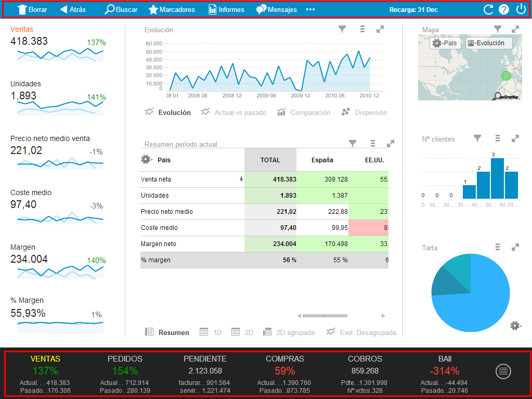Image resolution: width=532 pixels, height=399 pixels.
Task: Toggle the Evolución map layer button
Action: 488,43
